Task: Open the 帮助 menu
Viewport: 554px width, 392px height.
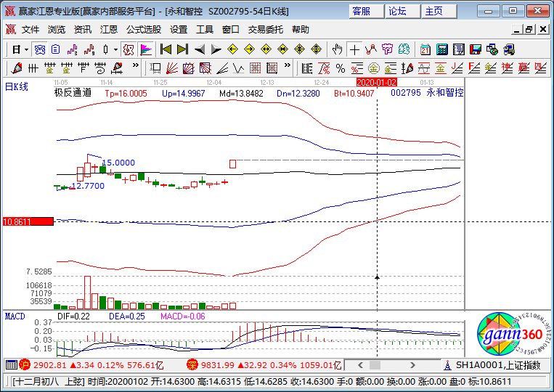Action: (x=301, y=30)
